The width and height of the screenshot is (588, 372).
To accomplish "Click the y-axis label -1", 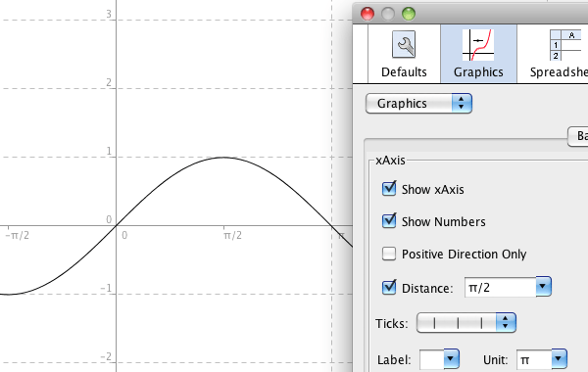I will click(x=106, y=288).
